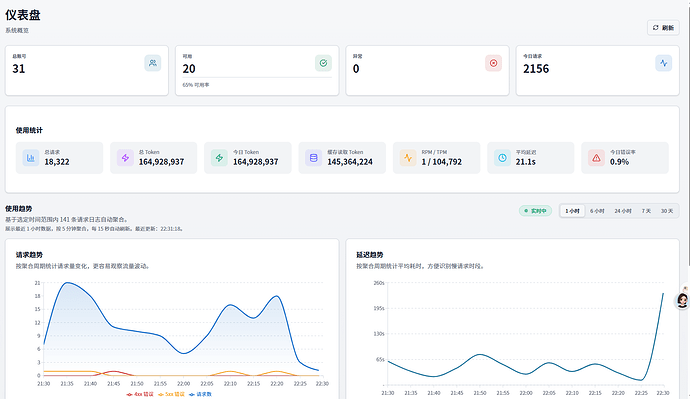The width and height of the screenshot is (690, 399).
Task: Toggle the 请求数 legend series
Action: click(200, 394)
